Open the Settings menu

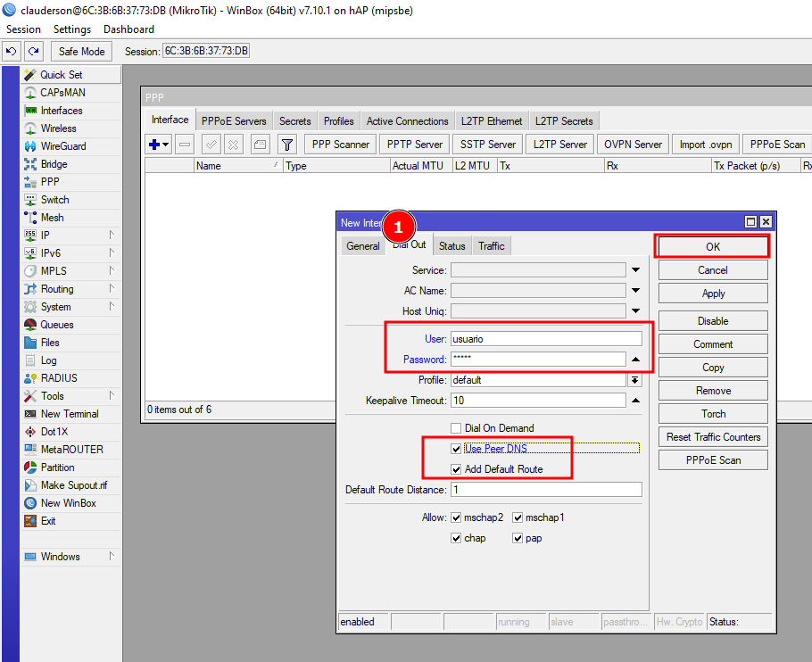tap(72, 29)
